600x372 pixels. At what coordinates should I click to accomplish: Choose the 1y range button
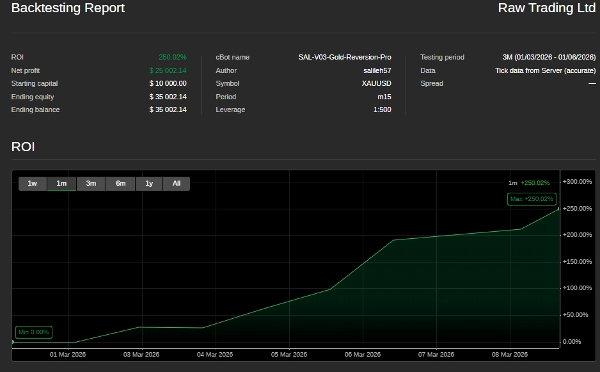149,184
